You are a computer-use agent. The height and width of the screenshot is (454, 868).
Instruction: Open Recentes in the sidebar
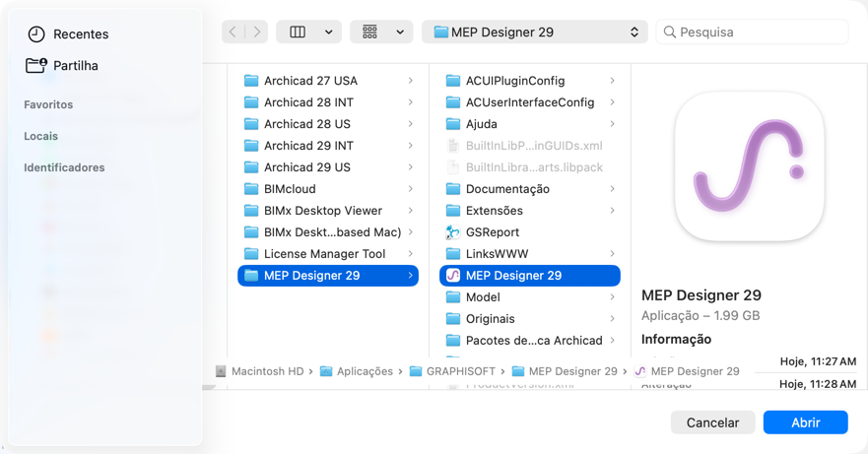tap(68, 34)
